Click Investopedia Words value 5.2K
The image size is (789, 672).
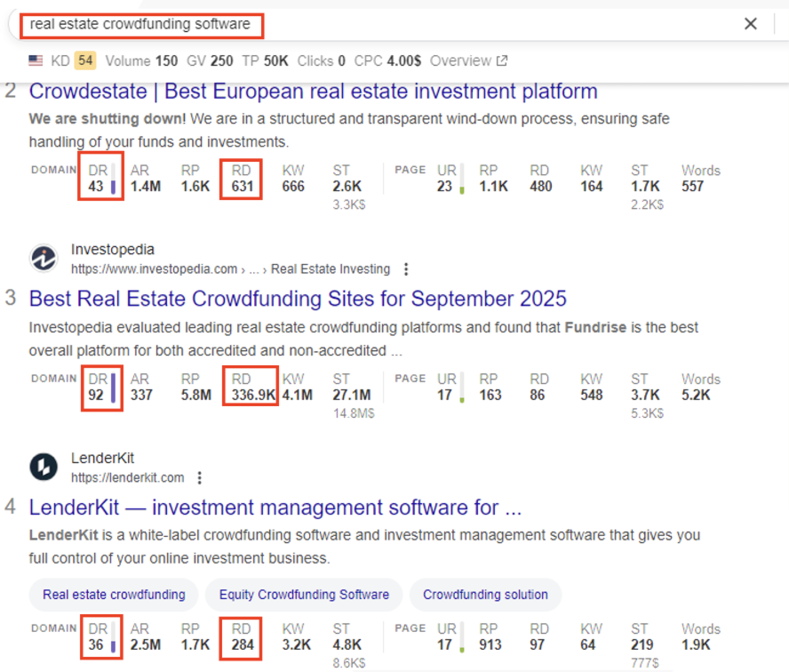[696, 396]
